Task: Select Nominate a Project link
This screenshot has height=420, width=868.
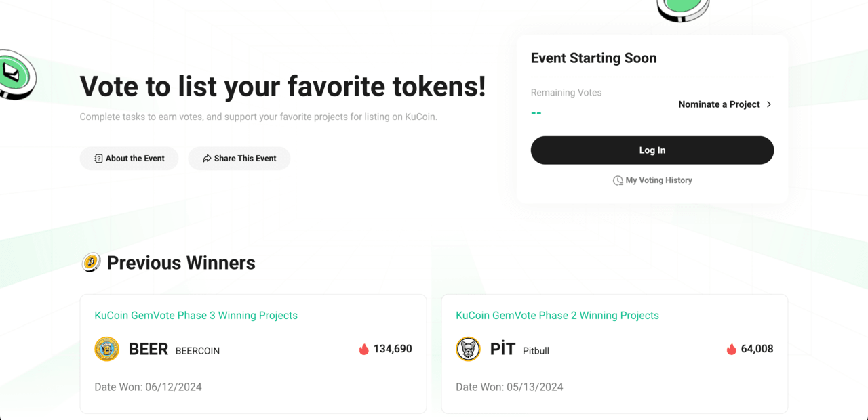Action: 719,104
